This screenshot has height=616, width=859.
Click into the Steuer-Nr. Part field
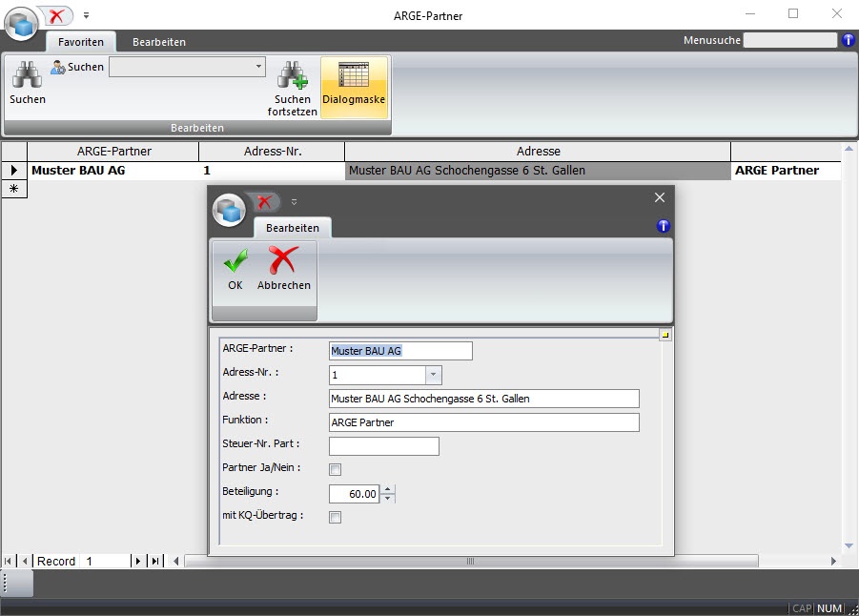click(x=383, y=446)
